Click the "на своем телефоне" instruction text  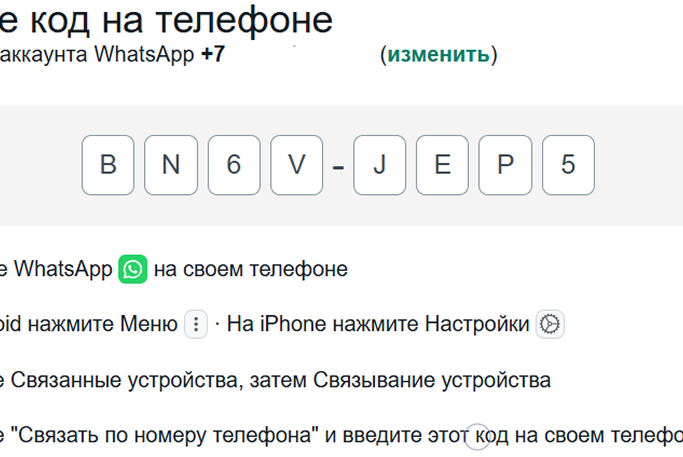pos(251,269)
